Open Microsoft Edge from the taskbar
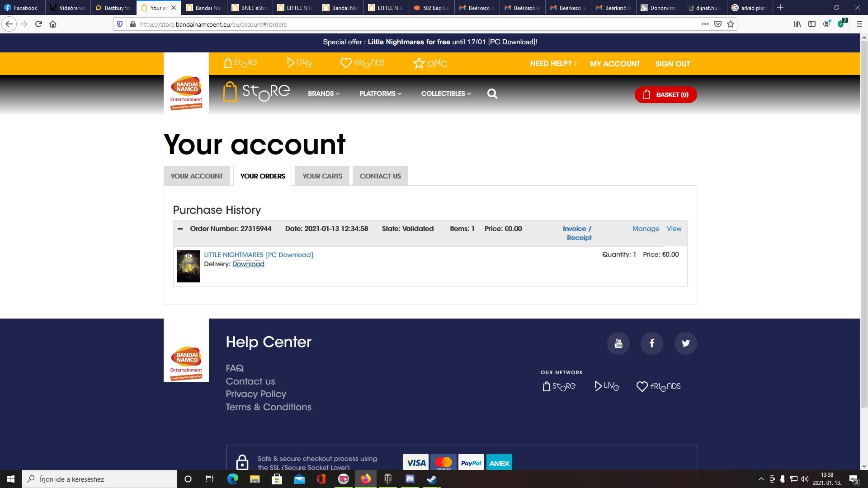Screen dimensions: 868x488 click(x=232, y=479)
